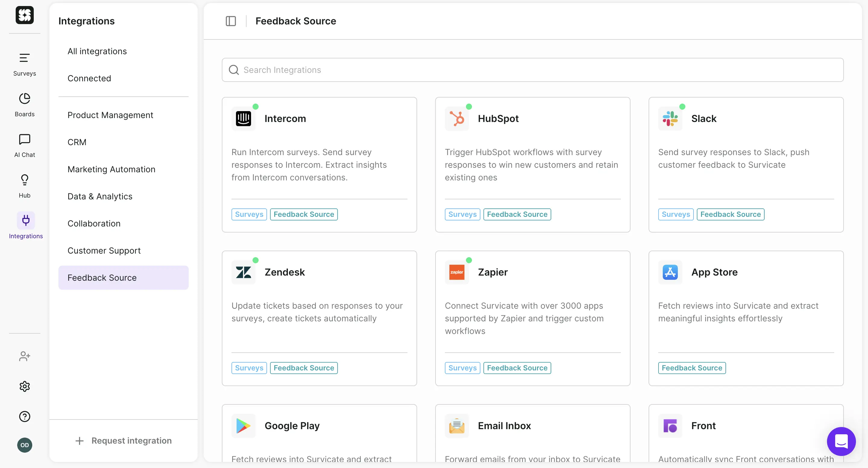Open the support chat bubble

click(x=841, y=441)
